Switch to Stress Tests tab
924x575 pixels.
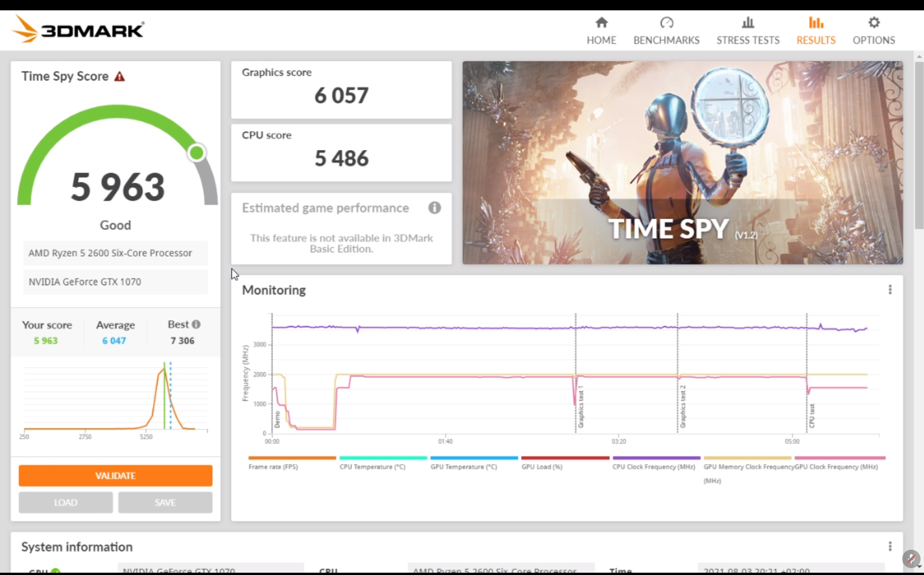tap(748, 31)
